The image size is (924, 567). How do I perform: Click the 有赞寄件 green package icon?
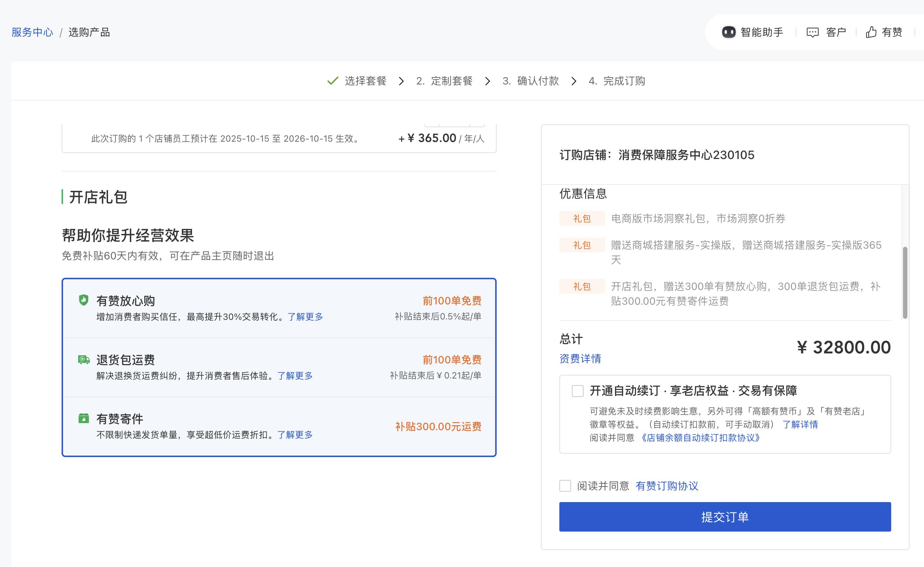pyautogui.click(x=83, y=418)
